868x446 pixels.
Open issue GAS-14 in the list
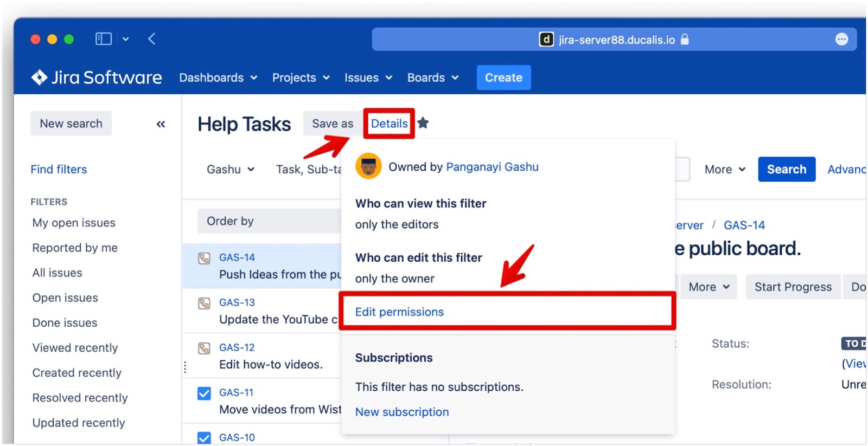(237, 257)
